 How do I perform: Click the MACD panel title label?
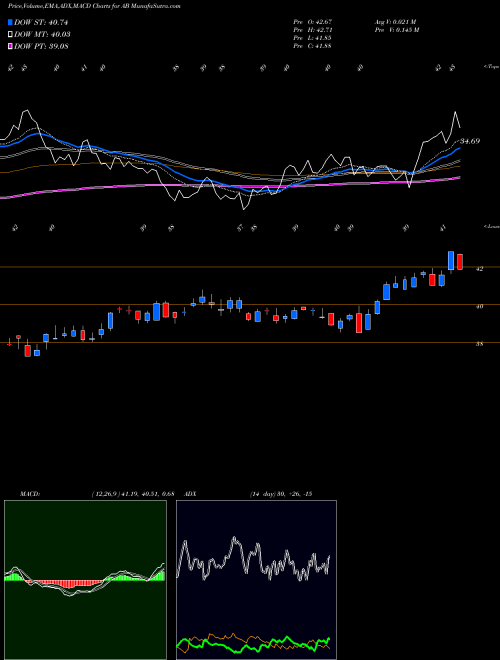click(29, 494)
